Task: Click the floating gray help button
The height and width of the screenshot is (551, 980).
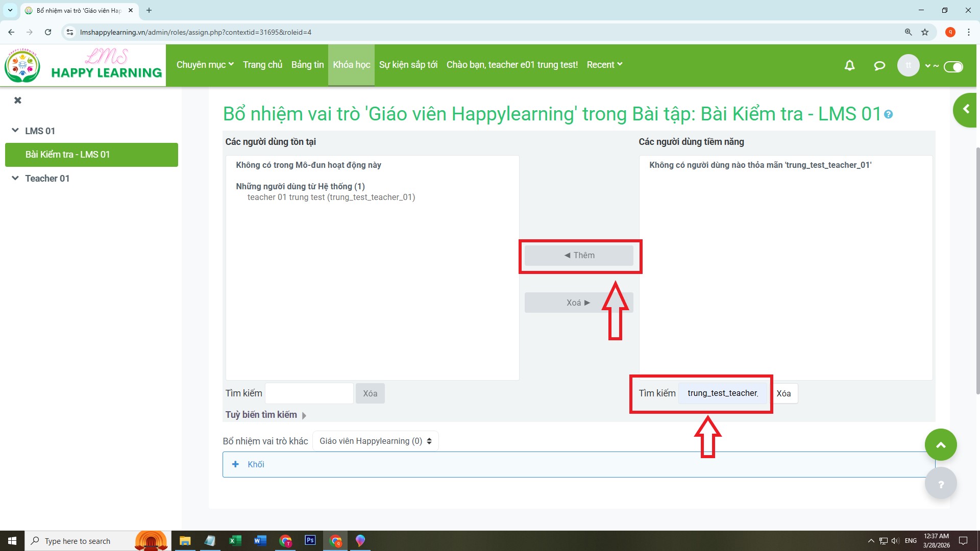Action: click(x=940, y=484)
